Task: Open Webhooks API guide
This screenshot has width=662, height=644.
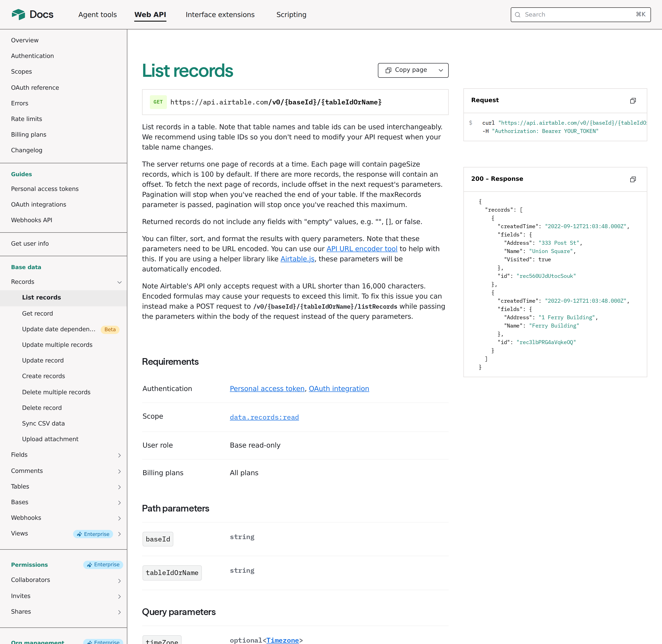Action: pos(31,220)
